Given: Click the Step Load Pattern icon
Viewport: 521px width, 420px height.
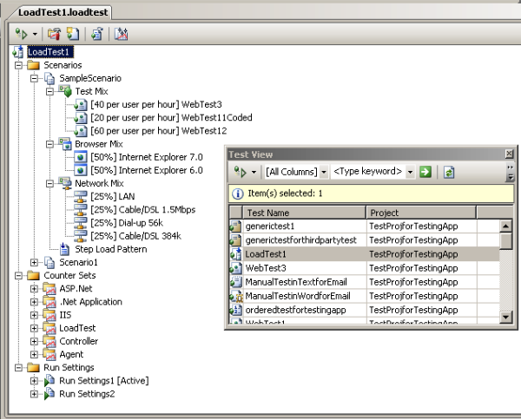Looking at the screenshot, I should pyautogui.click(x=65, y=249).
